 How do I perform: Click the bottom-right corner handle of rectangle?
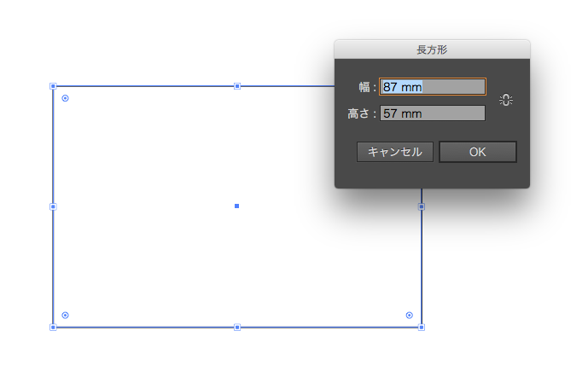point(422,328)
